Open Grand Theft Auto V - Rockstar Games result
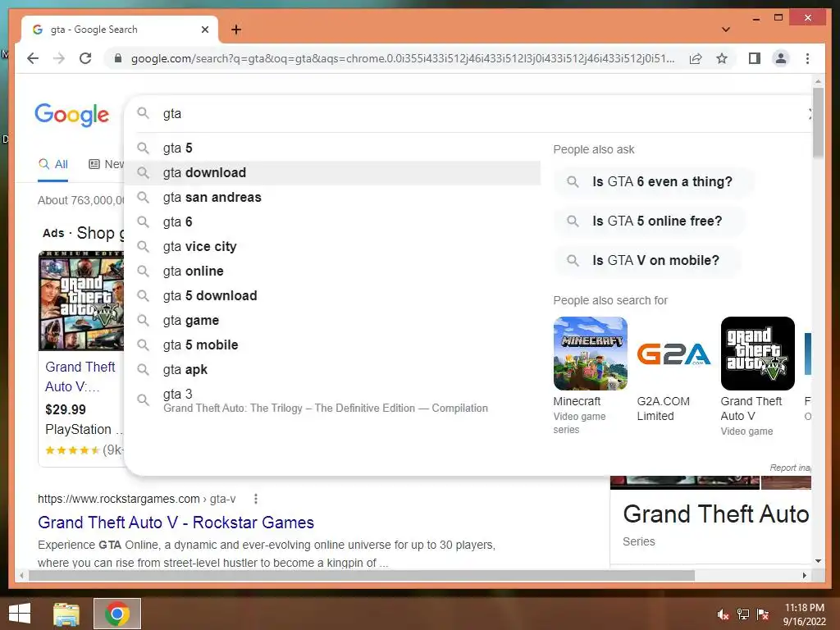Image resolution: width=840 pixels, height=630 pixels. tap(176, 523)
